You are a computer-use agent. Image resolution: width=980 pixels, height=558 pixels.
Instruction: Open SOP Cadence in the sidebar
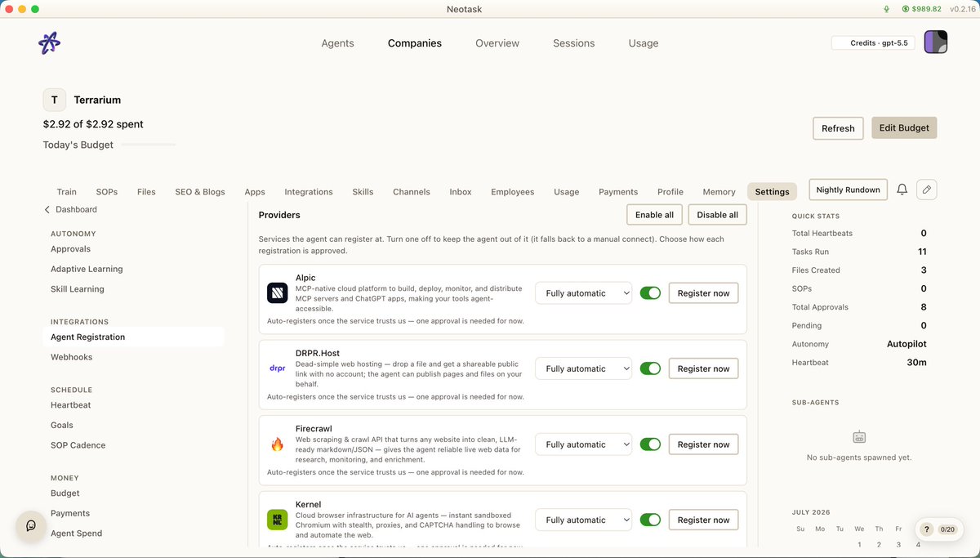coord(78,445)
